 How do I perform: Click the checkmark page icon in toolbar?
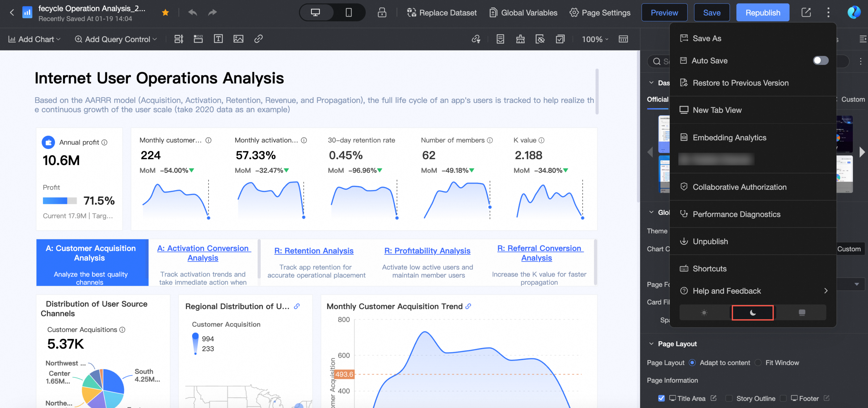point(560,39)
